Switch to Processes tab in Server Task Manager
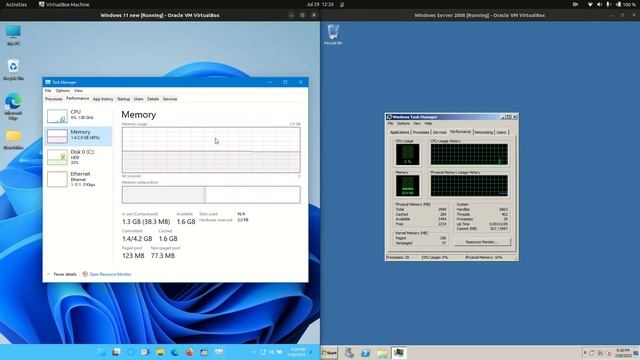This screenshot has height=360, width=640. click(x=421, y=132)
